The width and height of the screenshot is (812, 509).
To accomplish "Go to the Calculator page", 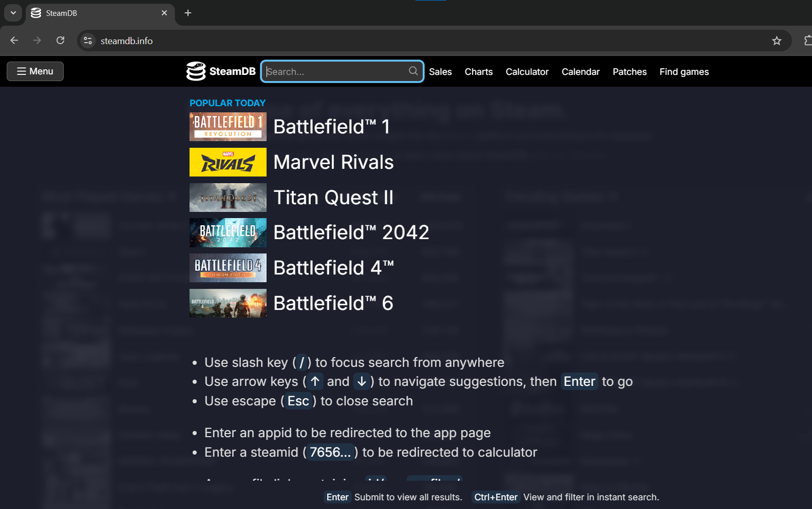I will pyautogui.click(x=527, y=72).
